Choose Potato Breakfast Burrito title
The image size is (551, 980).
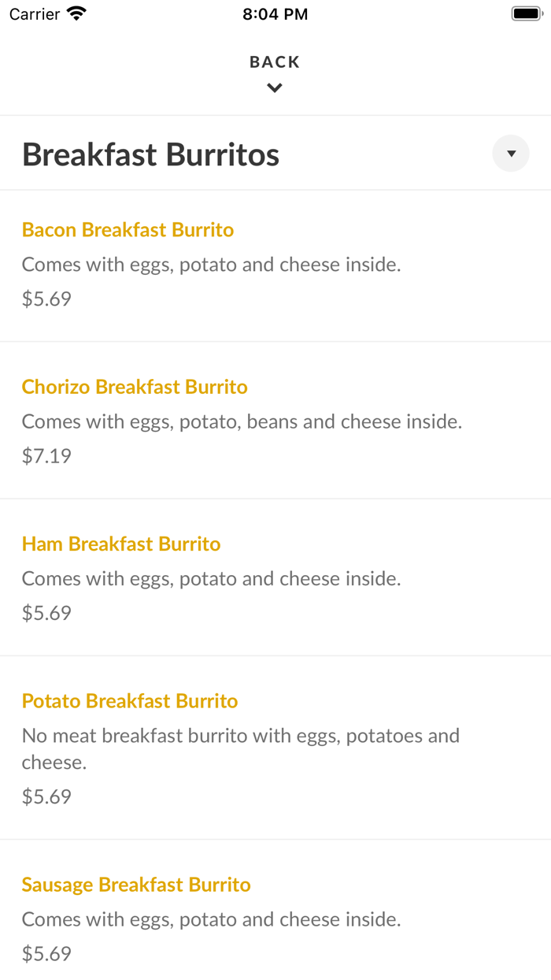point(130,701)
